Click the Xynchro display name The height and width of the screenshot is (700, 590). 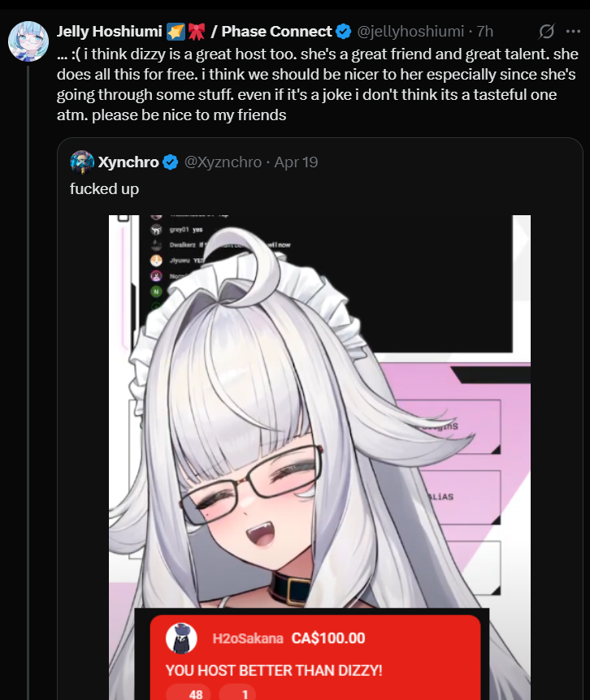pyautogui.click(x=128, y=162)
